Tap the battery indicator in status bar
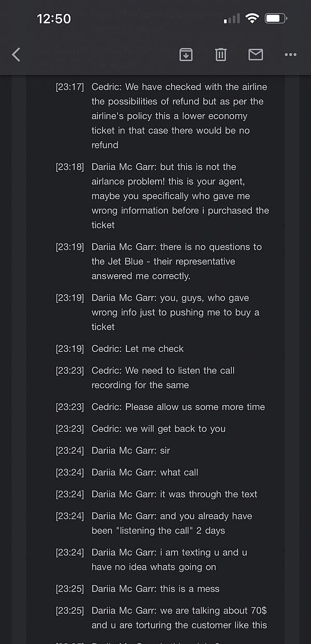This screenshot has height=644, width=311. [276, 19]
